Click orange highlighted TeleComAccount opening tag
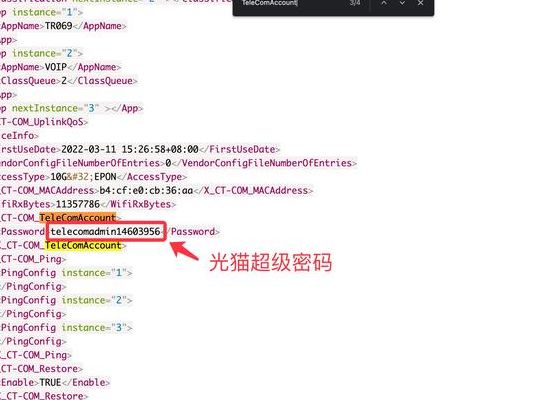 (78, 217)
